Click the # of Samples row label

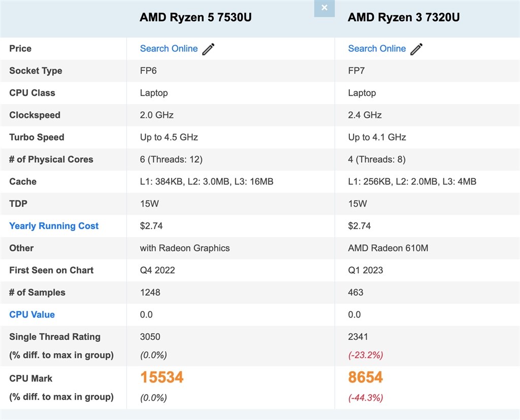pos(37,293)
